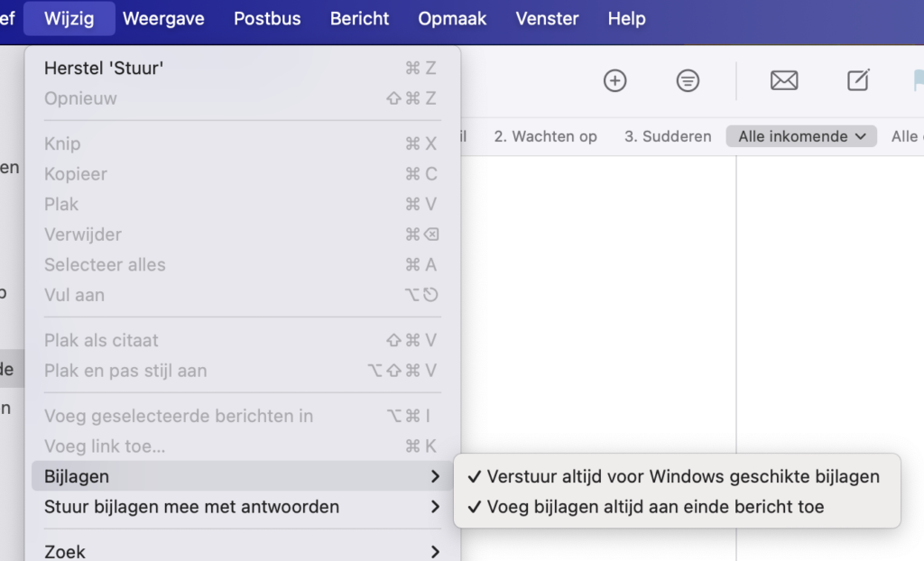Select the '3. Sudderen' favorites tab
The width and height of the screenshot is (924, 561).
click(668, 136)
